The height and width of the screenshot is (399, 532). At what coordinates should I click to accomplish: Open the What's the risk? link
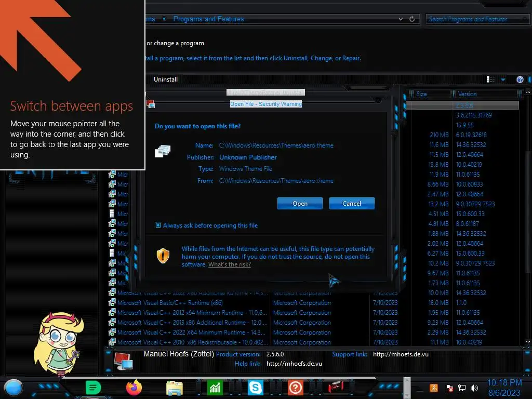tap(229, 264)
